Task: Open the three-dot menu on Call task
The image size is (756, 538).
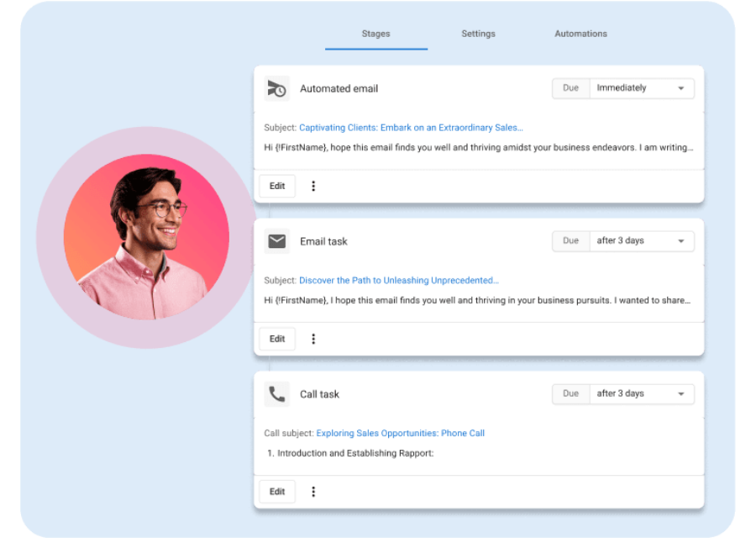Action: tap(313, 492)
